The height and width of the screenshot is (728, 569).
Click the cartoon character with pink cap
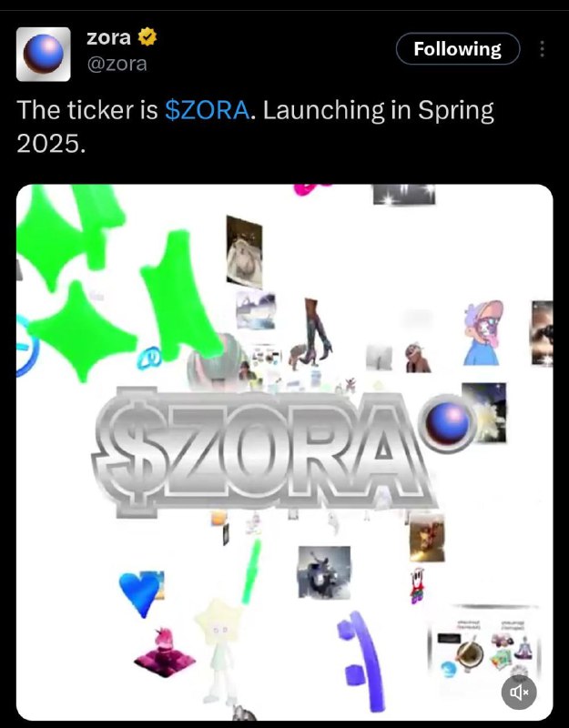[x=483, y=332]
